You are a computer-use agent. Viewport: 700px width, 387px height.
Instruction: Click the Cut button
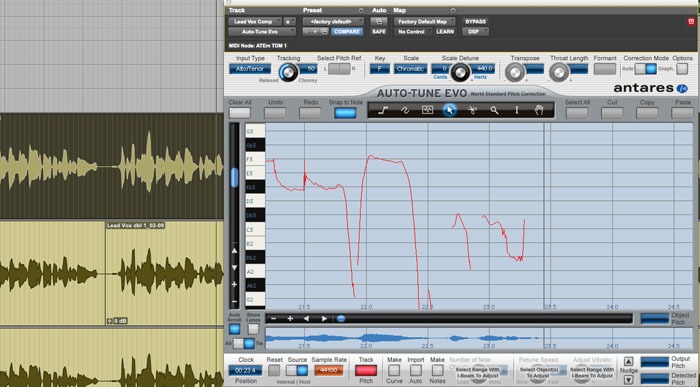coord(612,113)
